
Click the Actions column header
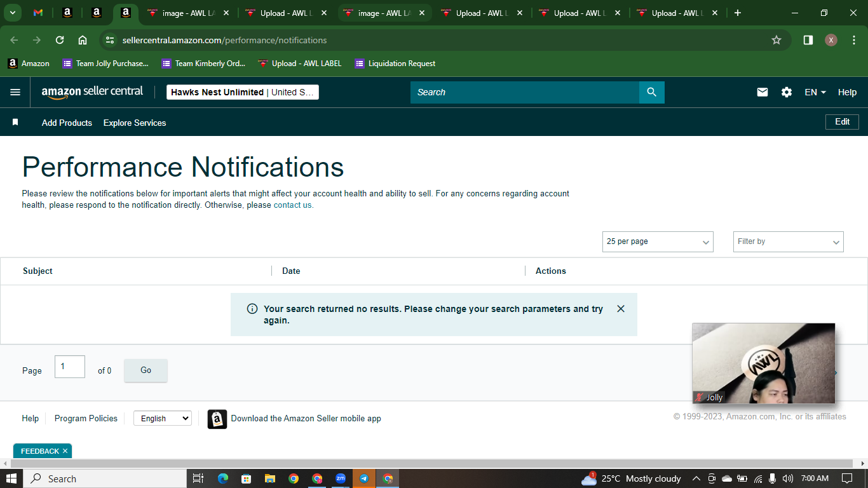point(550,271)
